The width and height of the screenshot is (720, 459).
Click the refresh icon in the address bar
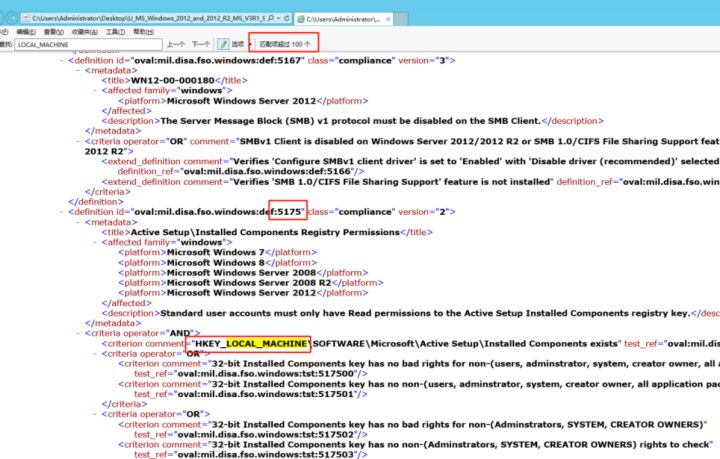point(287,18)
